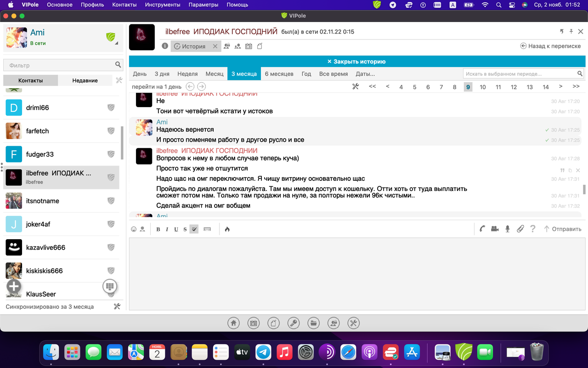Screen dimensions: 588x368
Task: Open the keyboard icon in formatting bar
Action: click(207, 229)
